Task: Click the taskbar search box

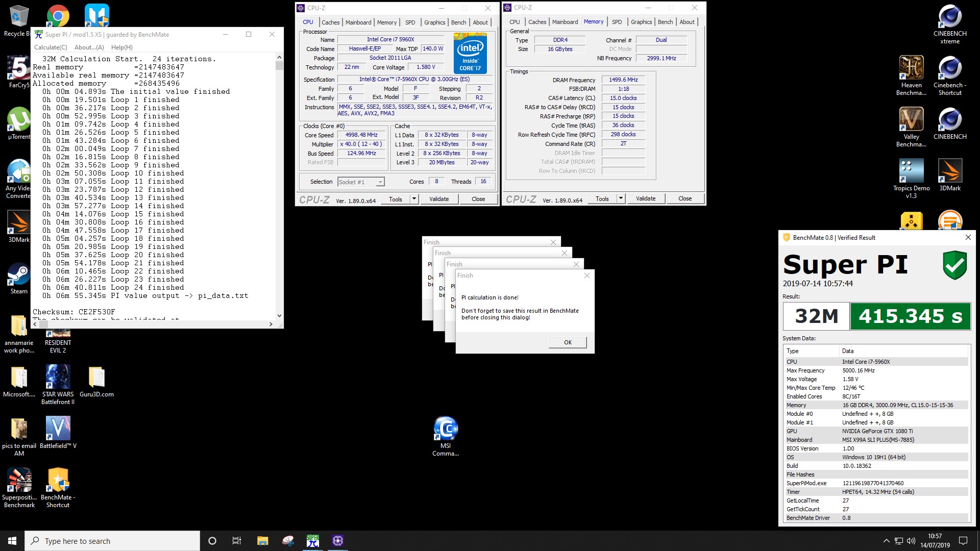Action: 112,541
